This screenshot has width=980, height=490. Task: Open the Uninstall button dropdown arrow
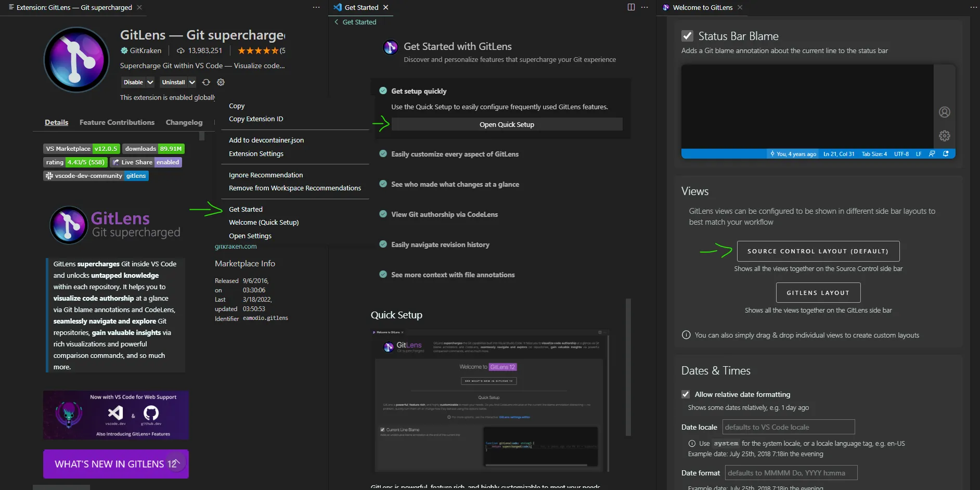coord(192,82)
